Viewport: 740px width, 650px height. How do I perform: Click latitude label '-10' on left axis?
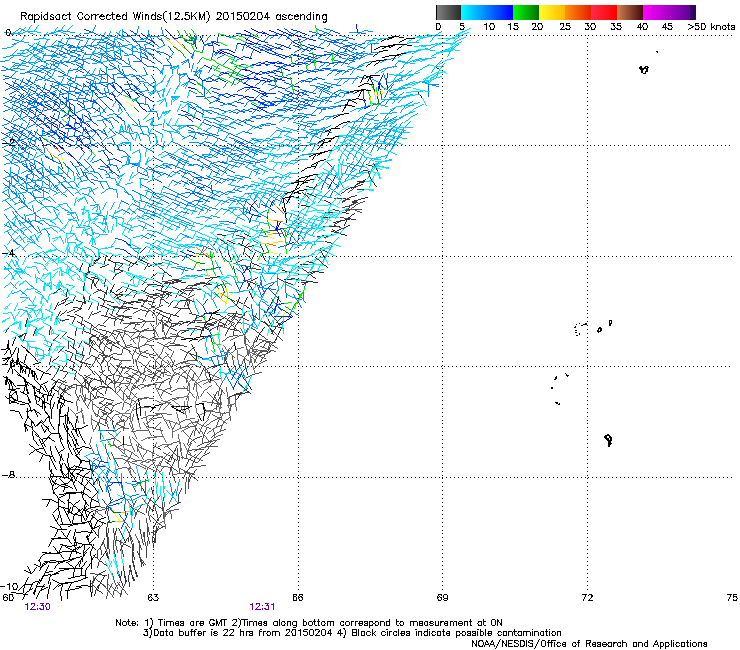9,586
